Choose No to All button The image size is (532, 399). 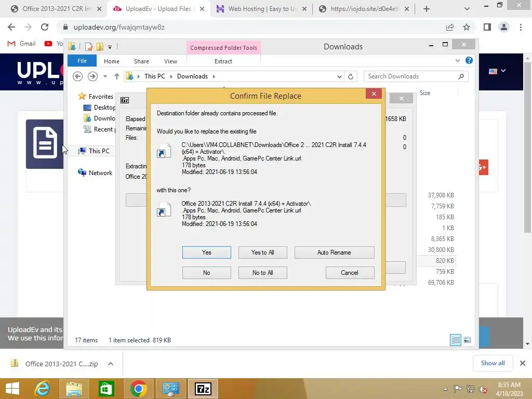(262, 273)
